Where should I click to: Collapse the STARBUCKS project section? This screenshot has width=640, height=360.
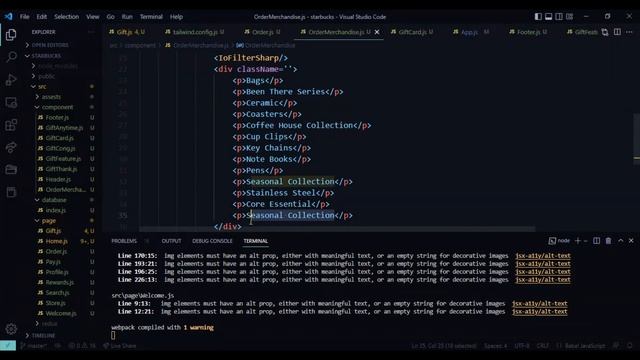46,56
